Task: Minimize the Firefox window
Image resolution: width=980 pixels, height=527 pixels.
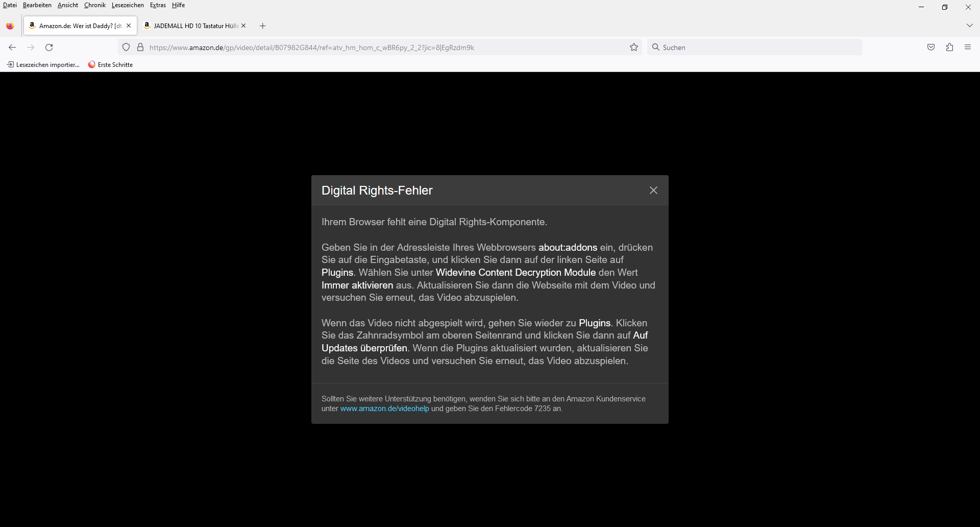Action: [x=921, y=7]
